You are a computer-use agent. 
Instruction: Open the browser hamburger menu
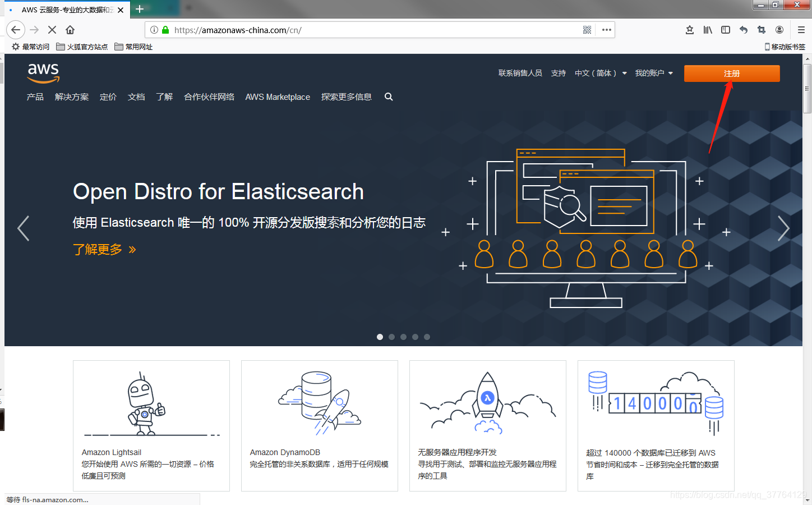click(801, 30)
